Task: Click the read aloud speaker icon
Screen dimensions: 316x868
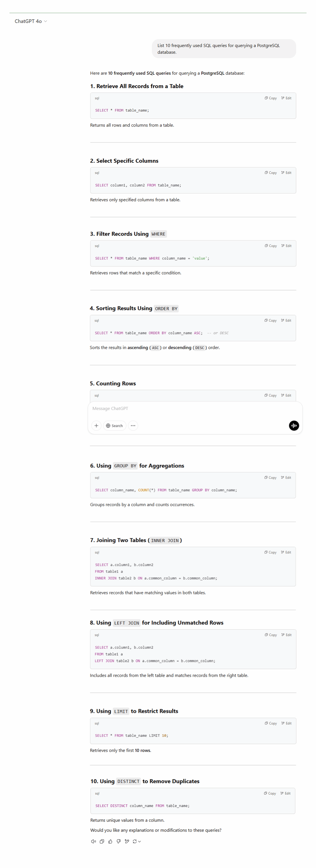Action: click(93, 841)
